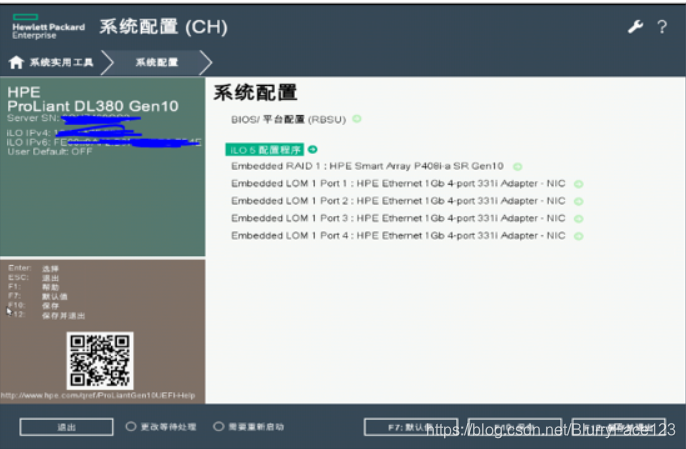Click arrow icon beside Embedded LOM Port 3
The height and width of the screenshot is (449, 686).
pos(578,218)
